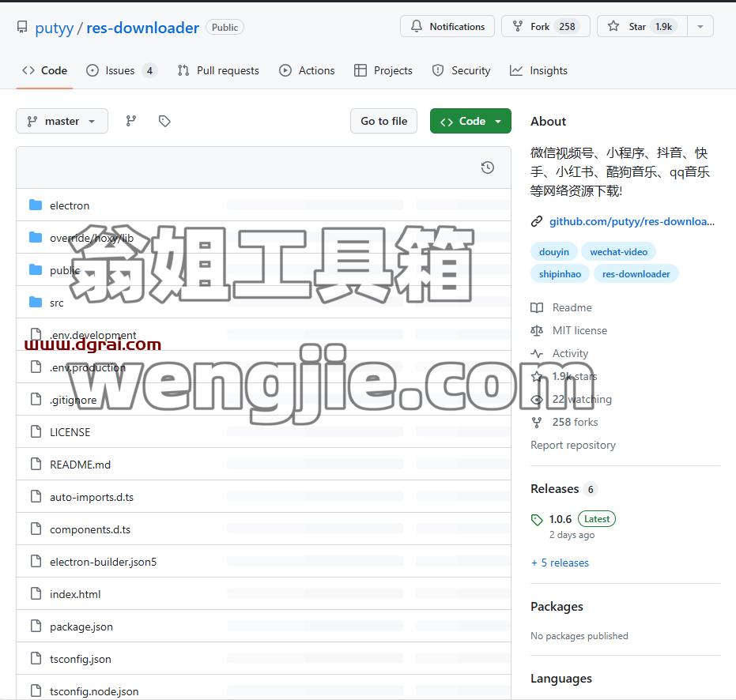
Task: Open components.d.ts file name
Action: click(90, 529)
